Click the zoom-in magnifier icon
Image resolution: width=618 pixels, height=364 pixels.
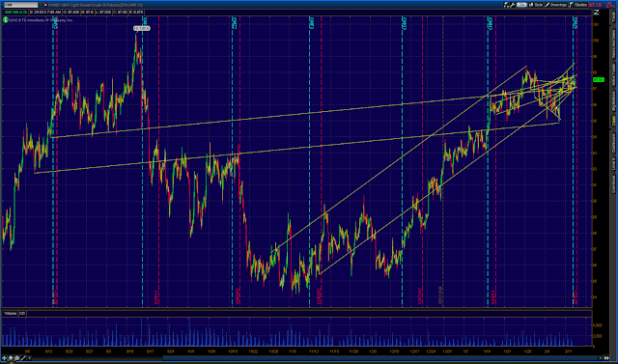pyautogui.click(x=11, y=358)
